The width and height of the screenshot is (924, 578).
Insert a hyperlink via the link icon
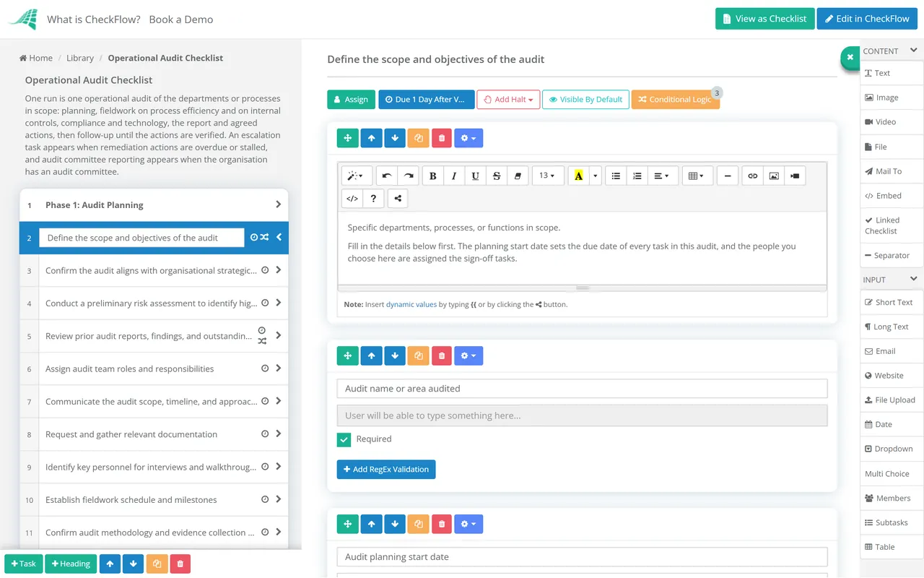coord(753,176)
